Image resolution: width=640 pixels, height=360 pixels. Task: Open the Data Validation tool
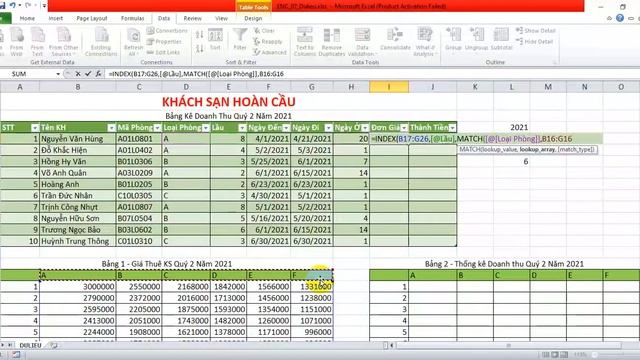pyautogui.click(x=362, y=42)
